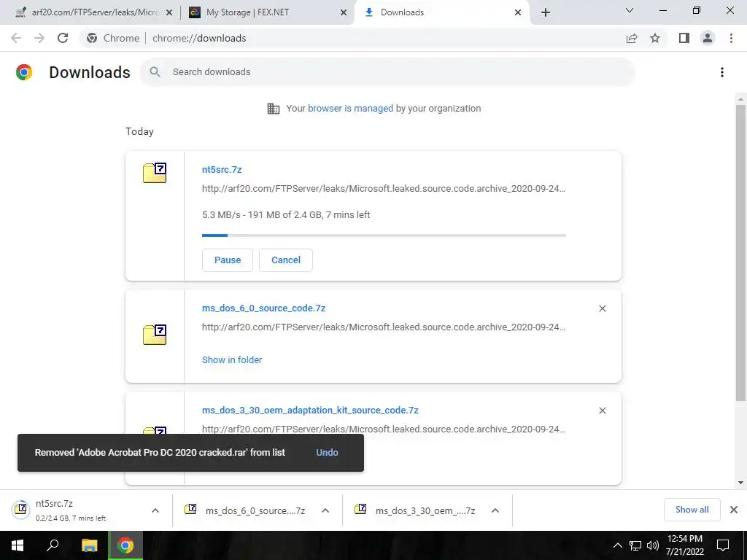Open the Chrome profile avatar
The width and height of the screenshot is (747, 560).
708,38
